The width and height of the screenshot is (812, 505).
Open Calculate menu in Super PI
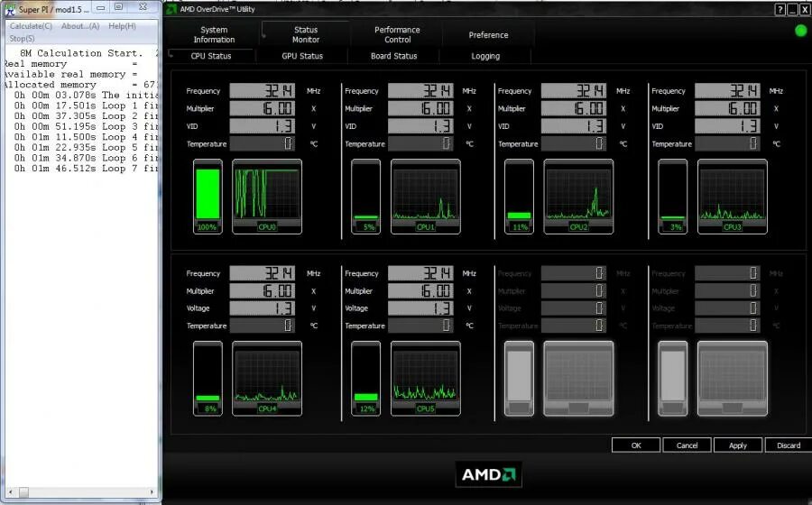point(31,26)
